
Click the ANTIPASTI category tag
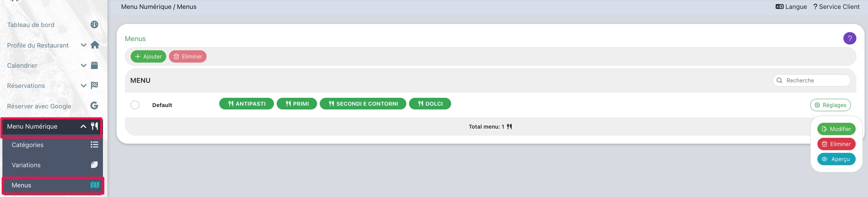(246, 104)
